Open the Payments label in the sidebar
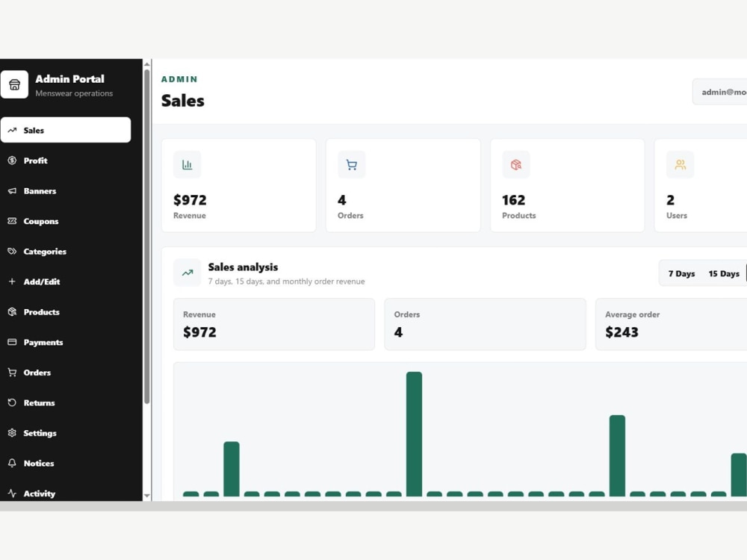Image resolution: width=747 pixels, height=560 pixels. click(x=43, y=343)
